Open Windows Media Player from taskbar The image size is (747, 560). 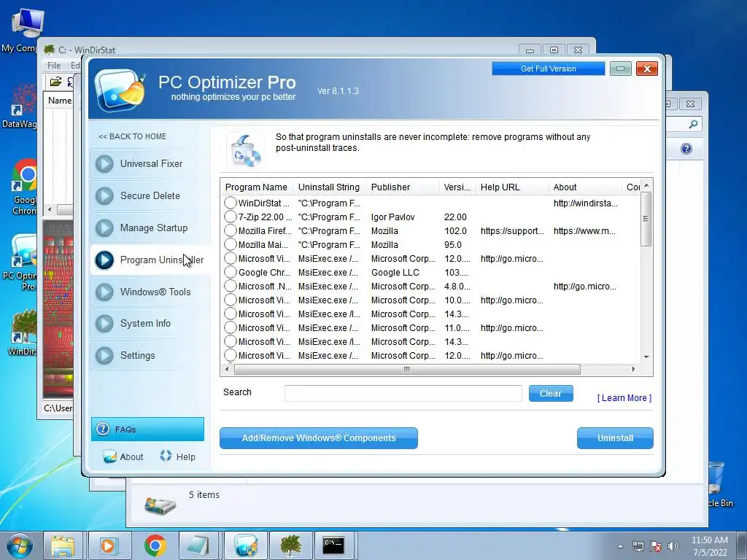pos(109,545)
